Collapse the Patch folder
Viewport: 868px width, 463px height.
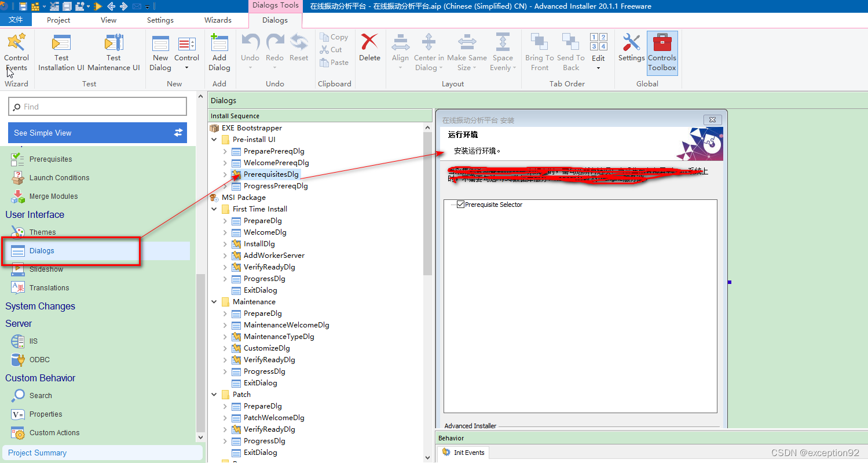pyautogui.click(x=214, y=395)
